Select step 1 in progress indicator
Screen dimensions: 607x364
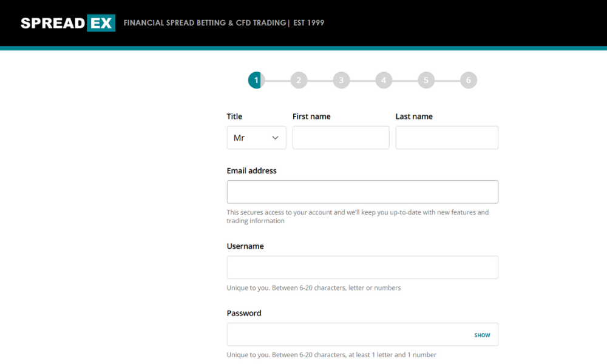click(x=256, y=80)
